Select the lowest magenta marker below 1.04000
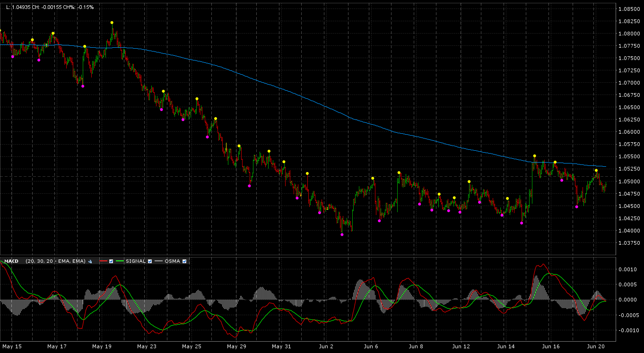The height and width of the screenshot is (353, 644). point(342,234)
